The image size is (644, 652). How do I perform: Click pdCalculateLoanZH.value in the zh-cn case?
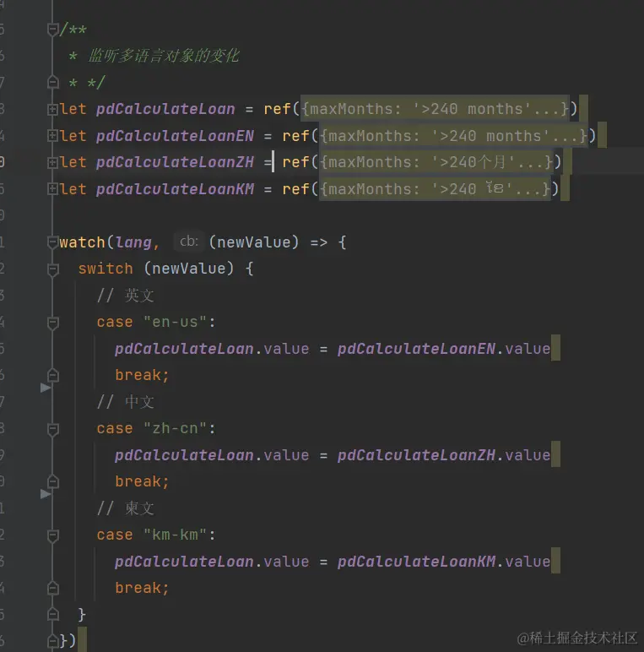click(444, 455)
